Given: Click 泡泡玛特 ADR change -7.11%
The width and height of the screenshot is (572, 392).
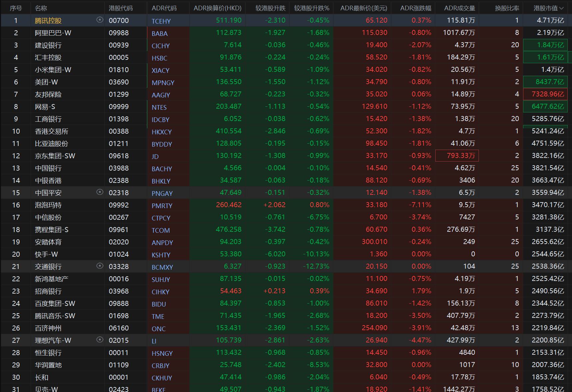Looking at the screenshot, I should click(420, 205).
